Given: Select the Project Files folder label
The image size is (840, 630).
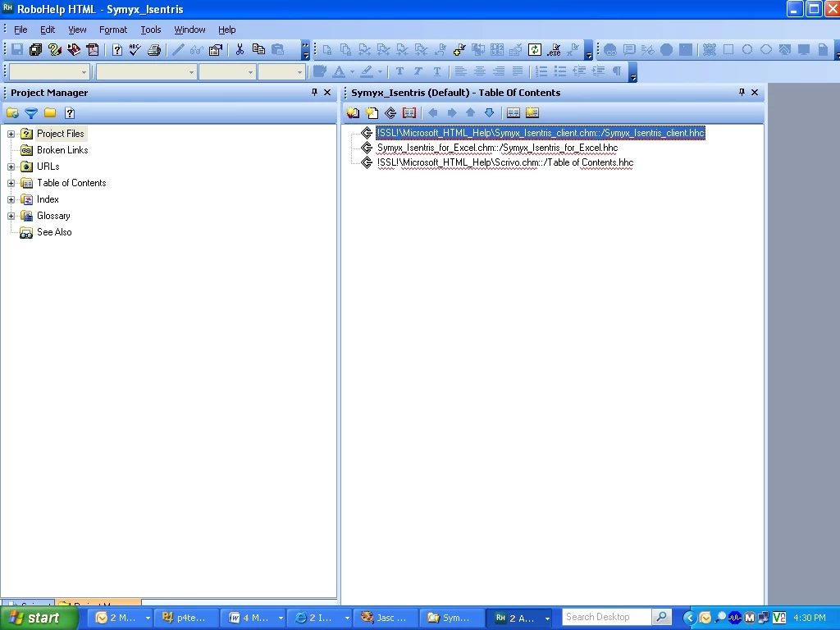Looking at the screenshot, I should [61, 134].
